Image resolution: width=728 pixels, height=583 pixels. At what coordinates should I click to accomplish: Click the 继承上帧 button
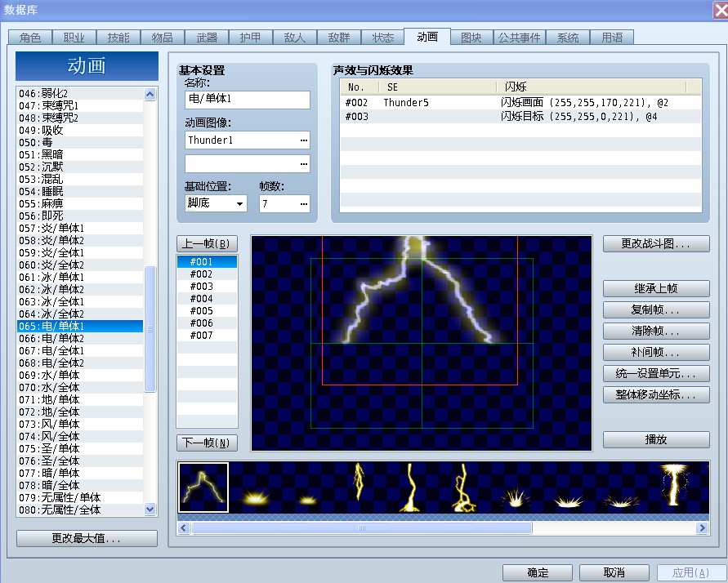pos(656,288)
